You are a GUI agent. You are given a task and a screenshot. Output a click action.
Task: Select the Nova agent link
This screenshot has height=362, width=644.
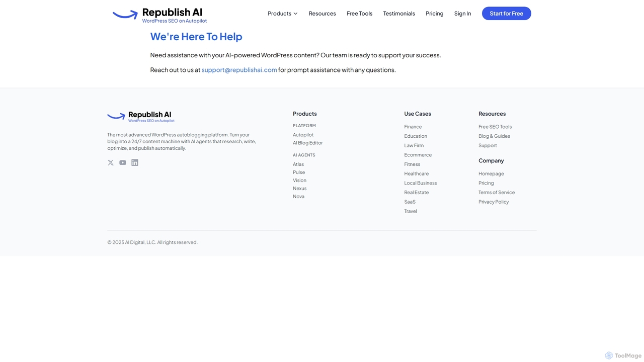[299, 197]
